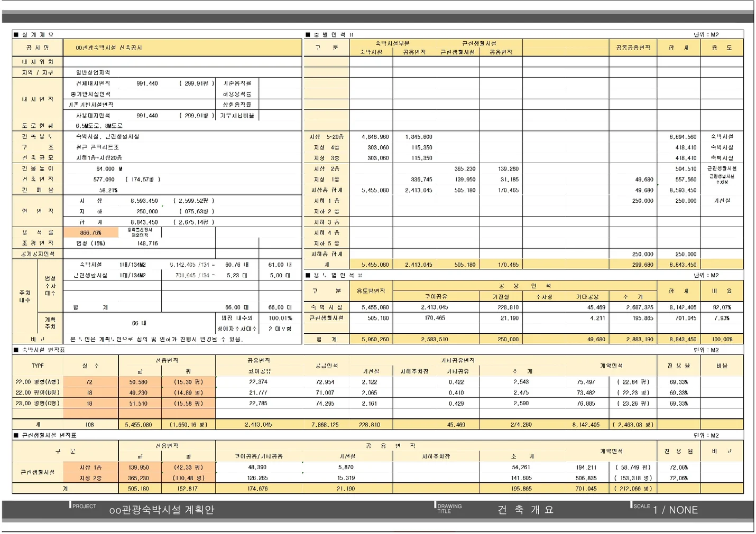Select the total cell 504.510
Image resolution: width=756 pixels, height=534 pixels.
[686, 169]
